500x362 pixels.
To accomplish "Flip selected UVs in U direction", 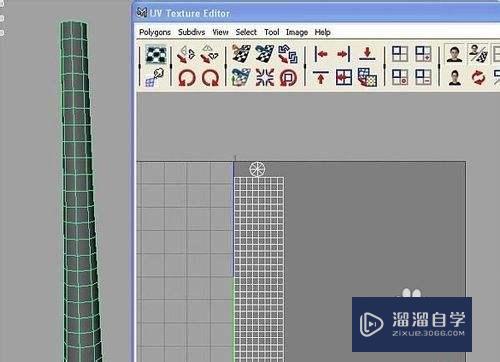I will 186,54.
